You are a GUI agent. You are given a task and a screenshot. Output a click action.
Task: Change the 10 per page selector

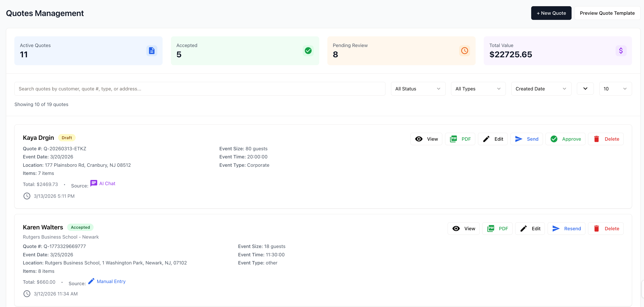coord(615,89)
